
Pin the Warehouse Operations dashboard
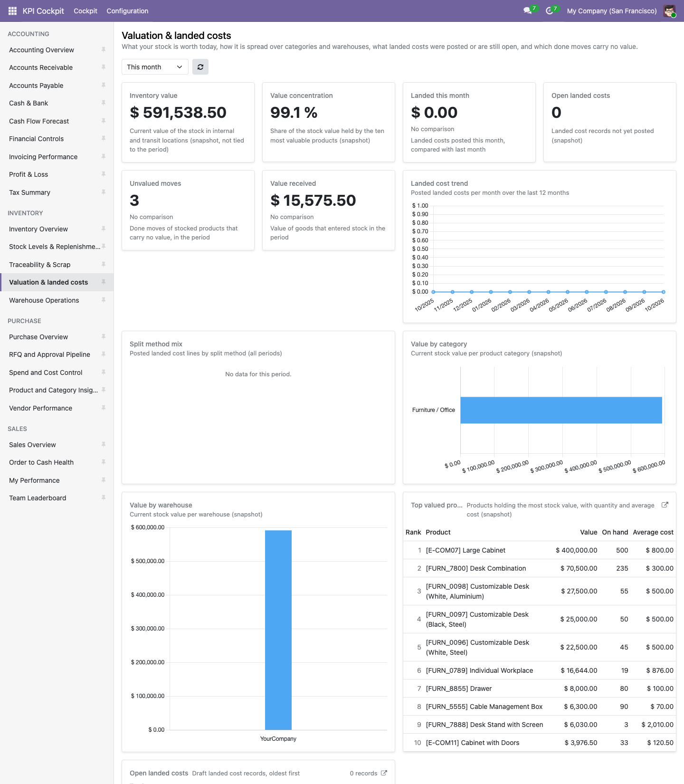coord(103,300)
